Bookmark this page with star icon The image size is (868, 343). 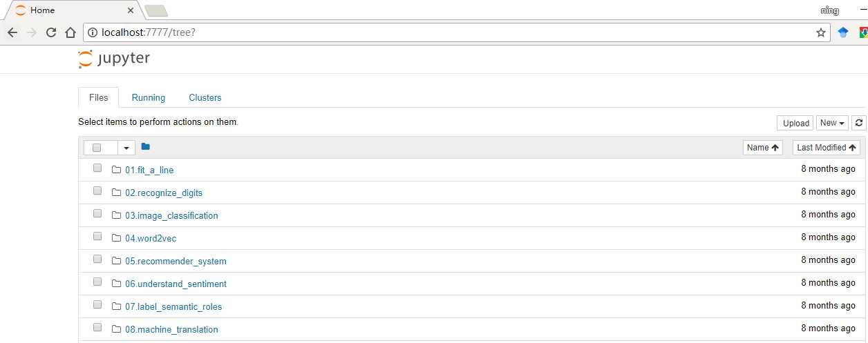[821, 32]
